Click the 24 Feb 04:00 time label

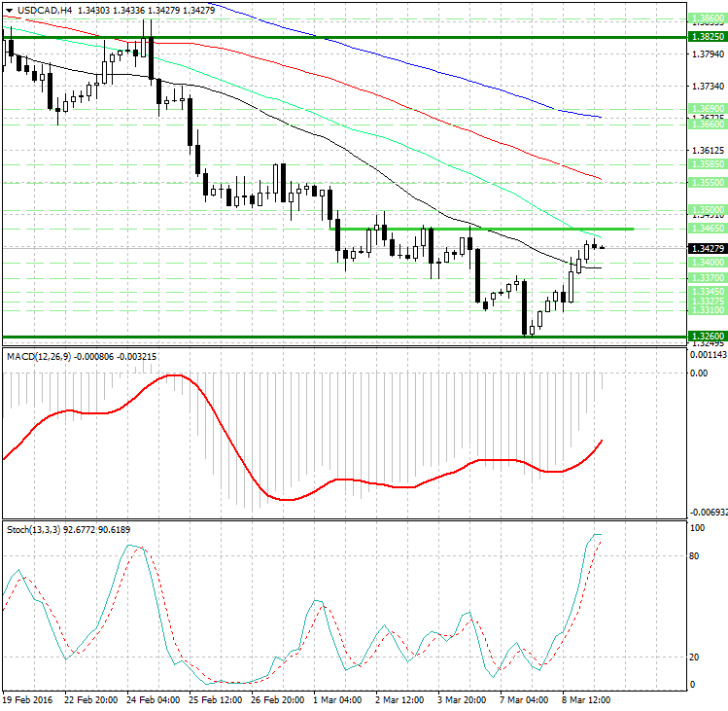[x=154, y=700]
